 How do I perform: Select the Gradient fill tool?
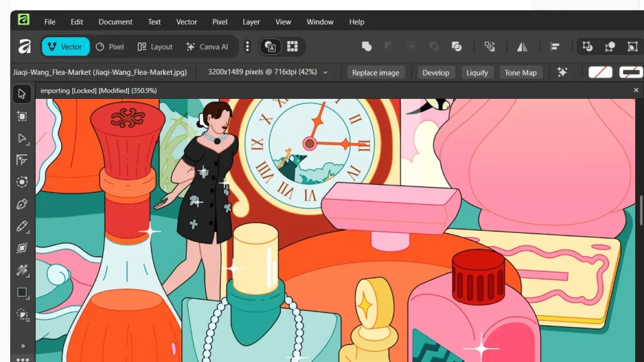22,271
